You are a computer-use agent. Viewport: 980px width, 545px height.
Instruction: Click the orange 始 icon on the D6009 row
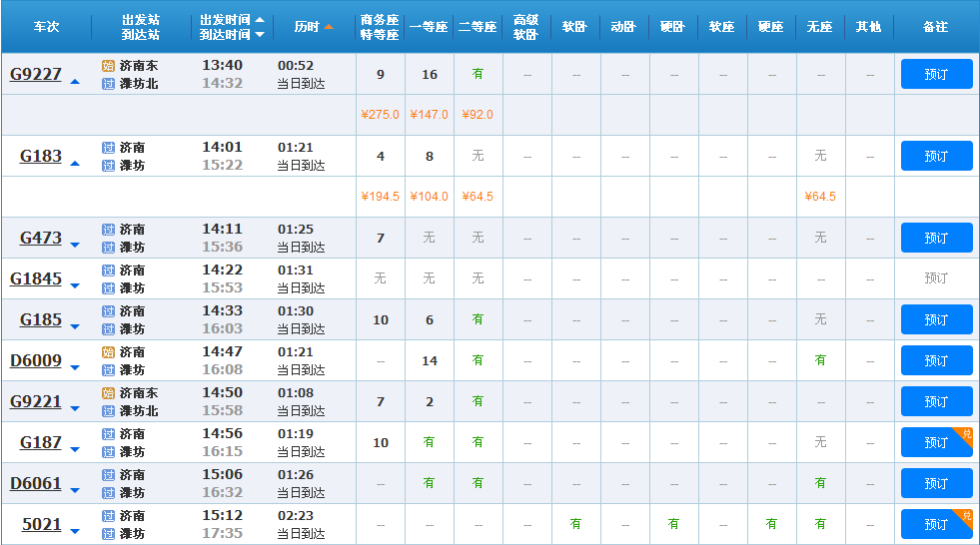click(108, 352)
